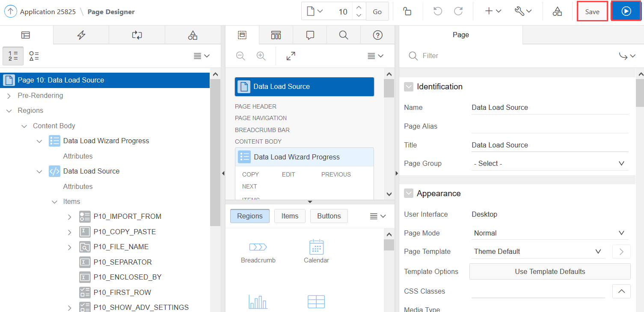Screen dimensions: 644x312
Task: Open the Page Template dropdown
Action: click(x=538, y=251)
